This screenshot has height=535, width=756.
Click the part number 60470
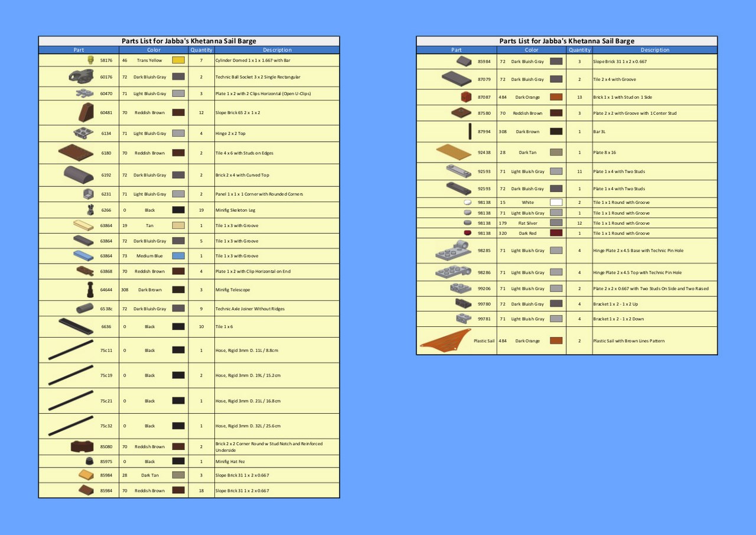pyautogui.click(x=106, y=93)
